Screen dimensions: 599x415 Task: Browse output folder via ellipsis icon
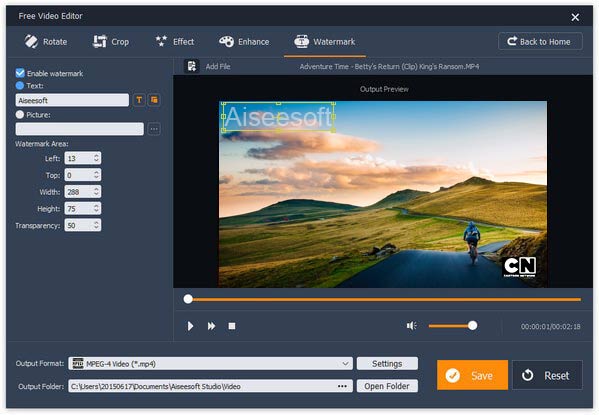pos(342,386)
